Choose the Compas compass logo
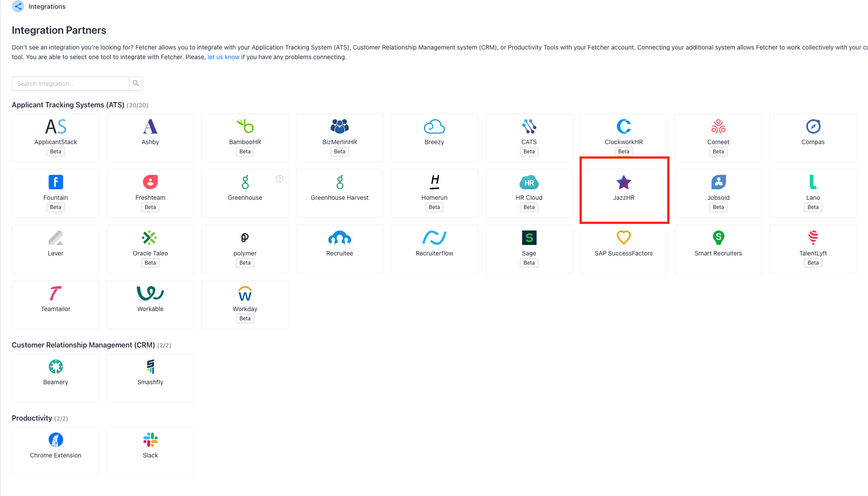This screenshot has height=496, width=868. pyautogui.click(x=813, y=127)
